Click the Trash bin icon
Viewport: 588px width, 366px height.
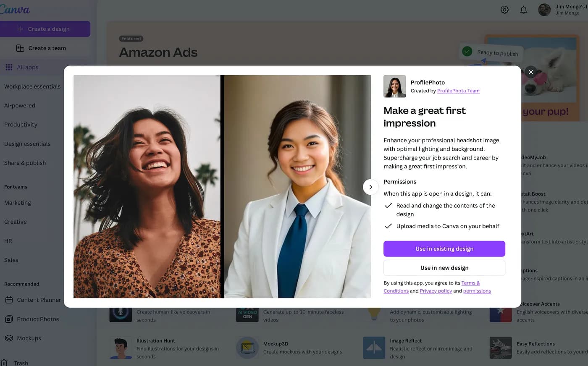point(4,363)
